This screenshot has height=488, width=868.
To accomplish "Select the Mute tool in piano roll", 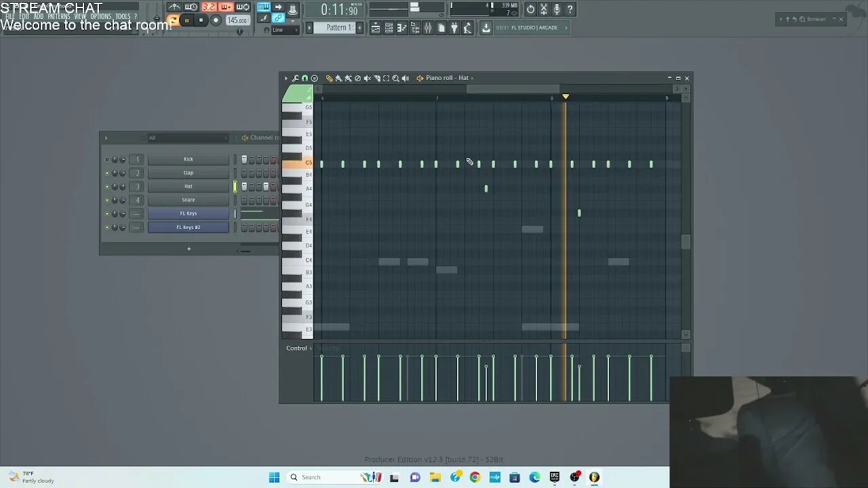I will tap(368, 78).
